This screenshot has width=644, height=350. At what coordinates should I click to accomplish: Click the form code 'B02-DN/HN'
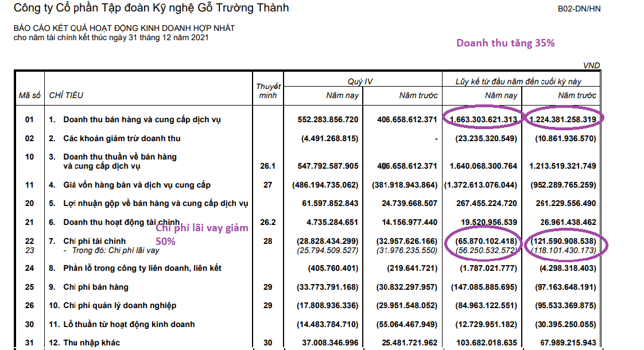580,9
